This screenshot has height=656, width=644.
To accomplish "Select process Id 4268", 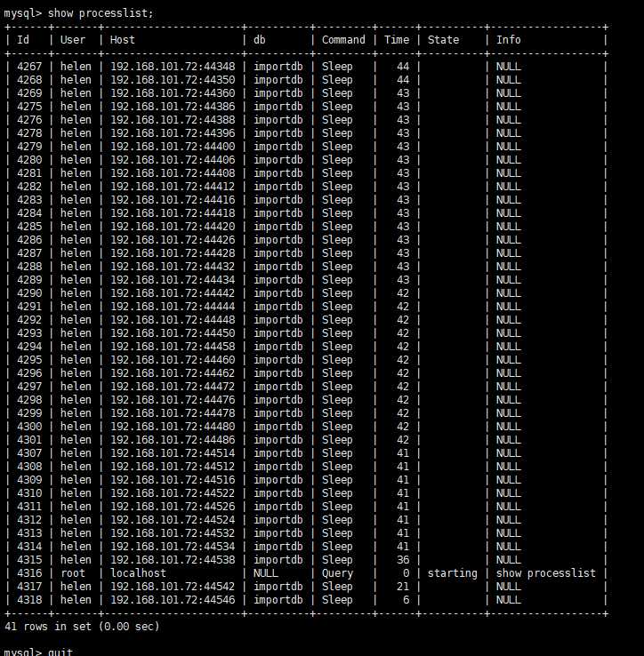I will (x=29, y=80).
